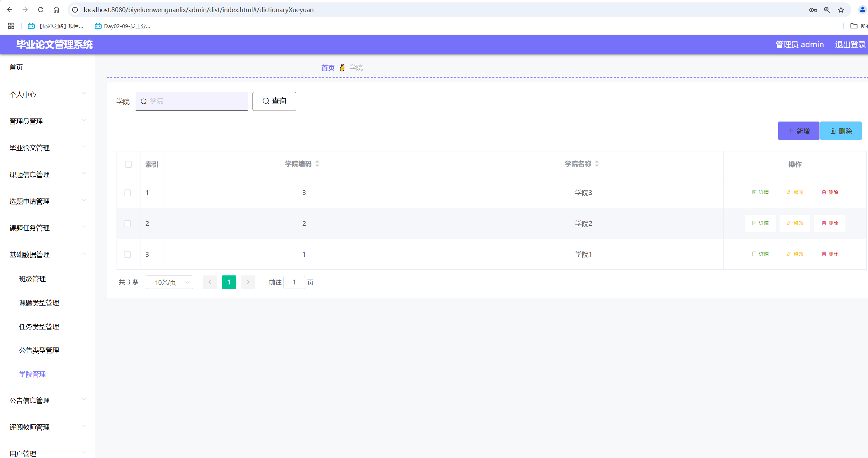The image size is (868, 458).
Task: Click the browser forward arrow
Action: [25, 10]
